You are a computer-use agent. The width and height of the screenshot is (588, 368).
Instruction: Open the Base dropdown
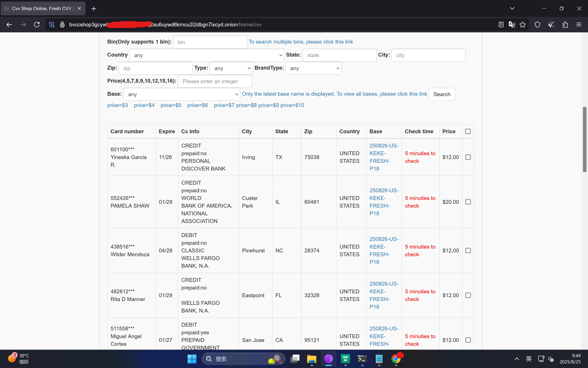tap(182, 94)
